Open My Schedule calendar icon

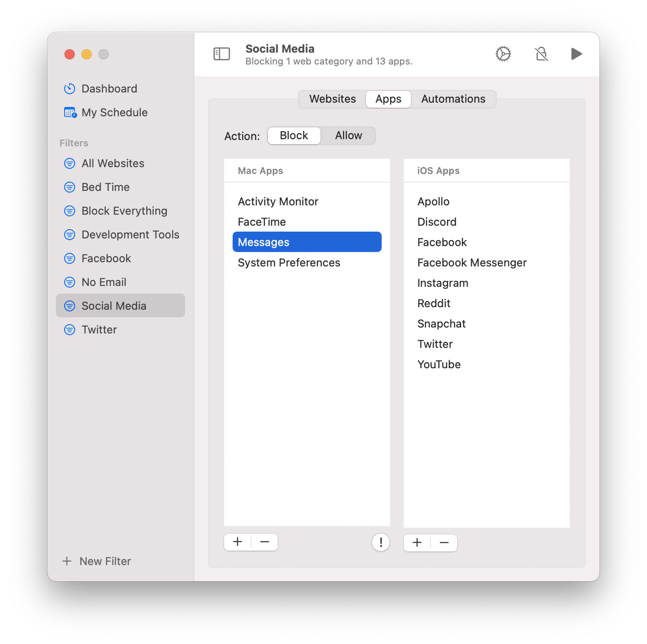click(70, 112)
